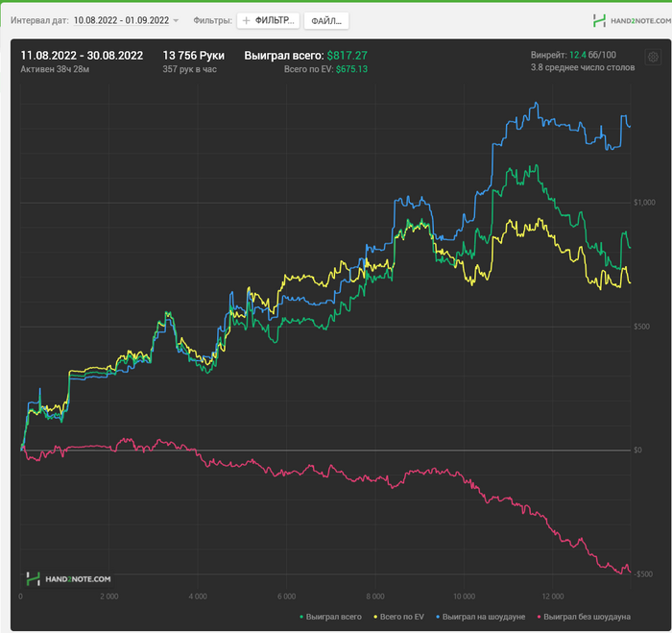Open the graph settings gear icon
The height and width of the screenshot is (633, 672).
coord(653,58)
